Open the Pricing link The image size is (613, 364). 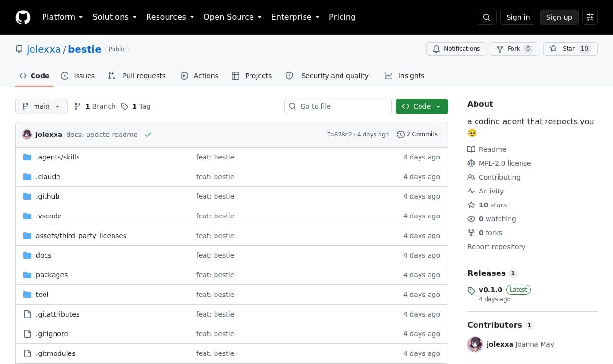click(x=342, y=17)
